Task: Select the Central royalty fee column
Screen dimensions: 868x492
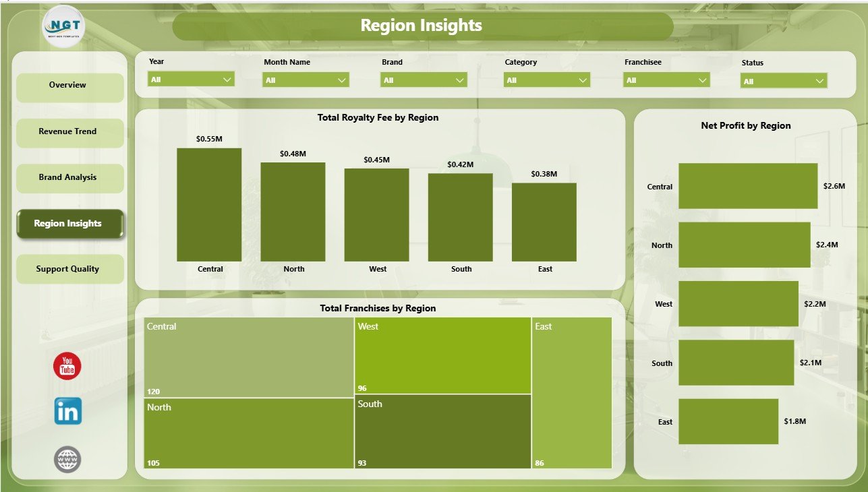Action: pos(209,205)
